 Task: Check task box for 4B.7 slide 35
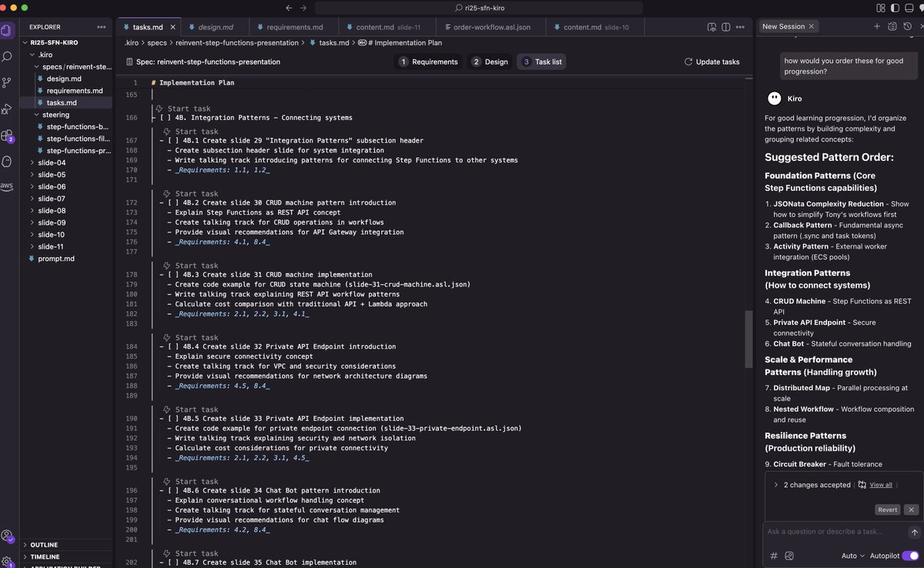(x=174, y=563)
